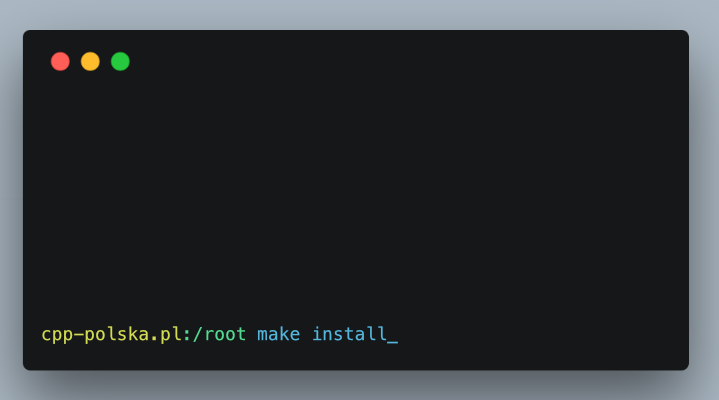Click the polska portion of the hostname

click(117, 334)
